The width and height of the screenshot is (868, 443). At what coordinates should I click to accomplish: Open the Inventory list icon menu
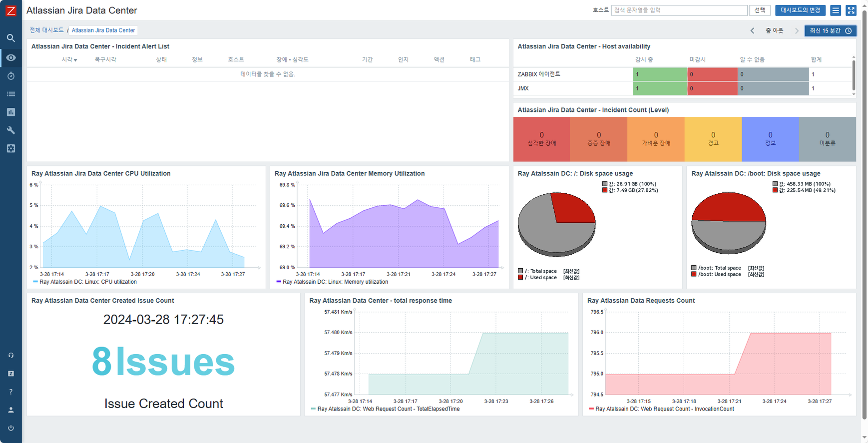11,94
